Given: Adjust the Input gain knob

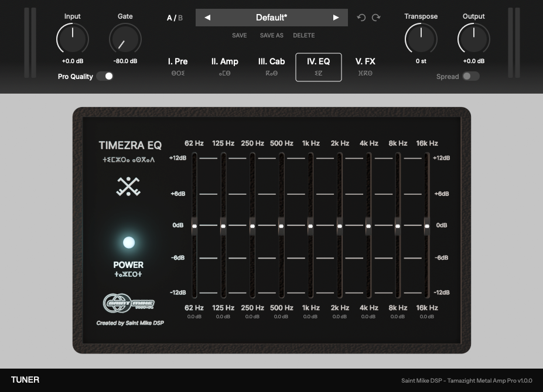Looking at the screenshot, I should tap(72, 38).
